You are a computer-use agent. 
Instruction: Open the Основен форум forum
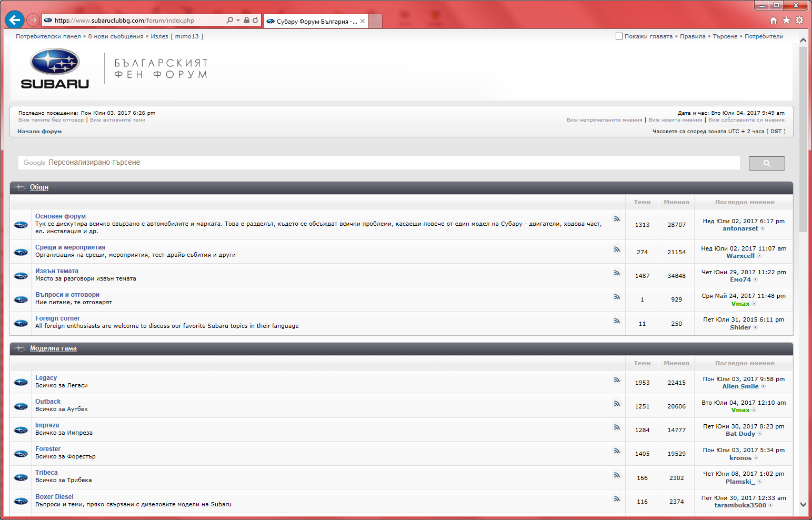tap(61, 216)
